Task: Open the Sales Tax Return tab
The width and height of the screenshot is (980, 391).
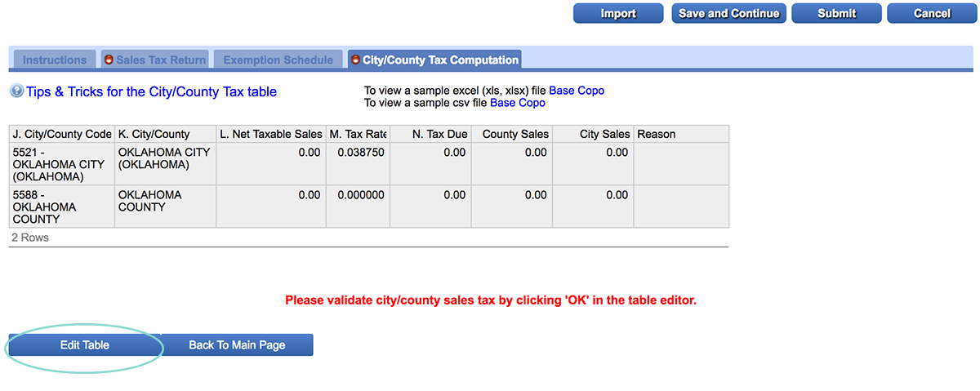Action: [154, 60]
